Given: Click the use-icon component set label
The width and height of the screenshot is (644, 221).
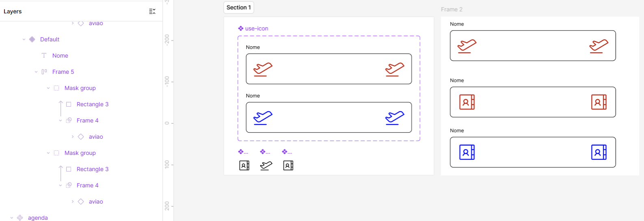Looking at the screenshot, I should coord(257,28).
